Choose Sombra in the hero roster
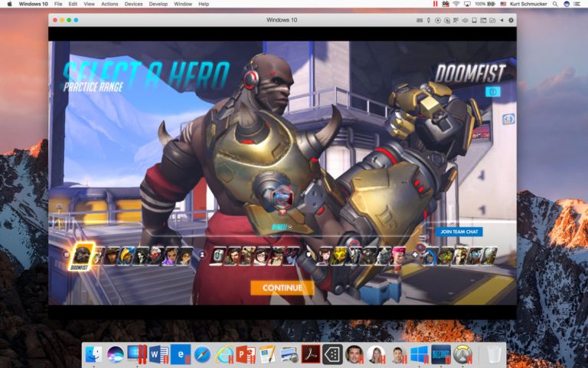The height and width of the screenshot is (368, 588). (x=171, y=256)
